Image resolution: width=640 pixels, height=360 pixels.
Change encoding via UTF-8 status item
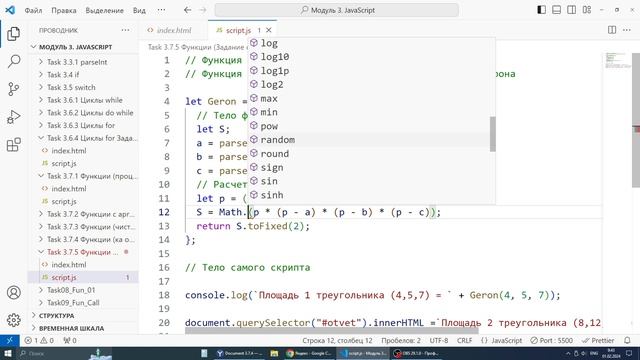click(x=439, y=340)
